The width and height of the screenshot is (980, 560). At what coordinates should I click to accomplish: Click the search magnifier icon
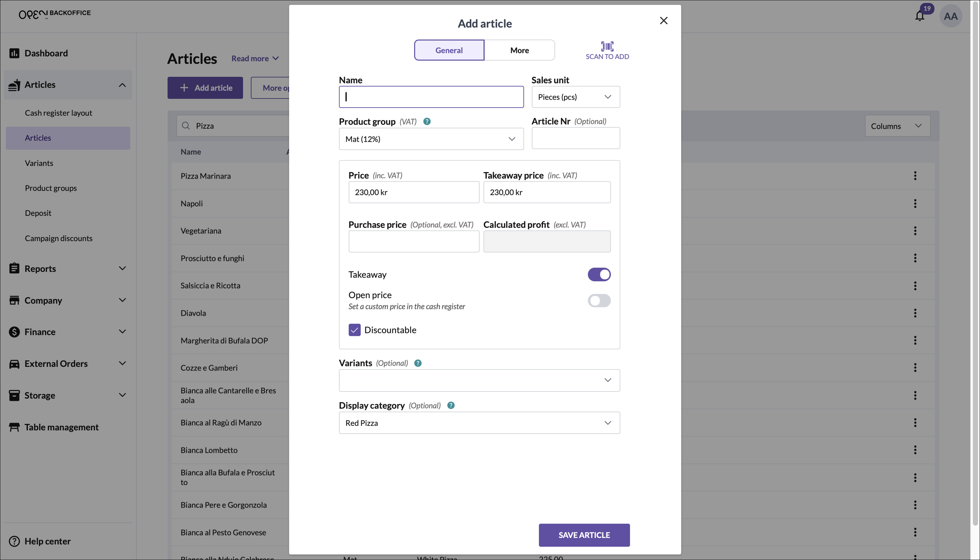click(x=186, y=126)
